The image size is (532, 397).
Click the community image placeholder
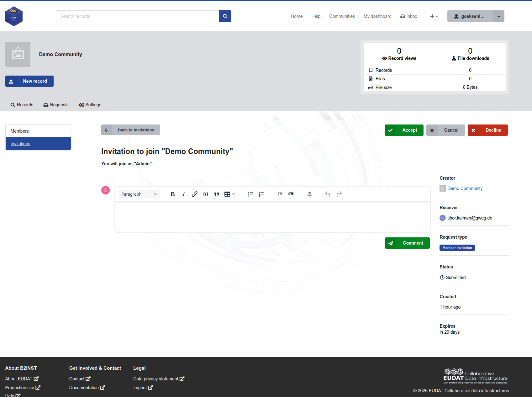(x=18, y=54)
